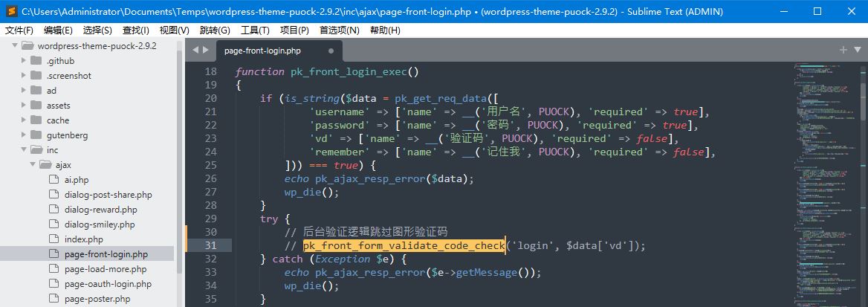The width and height of the screenshot is (868, 307).
Task: Click the plus icon to add new tab
Action: [x=843, y=50]
